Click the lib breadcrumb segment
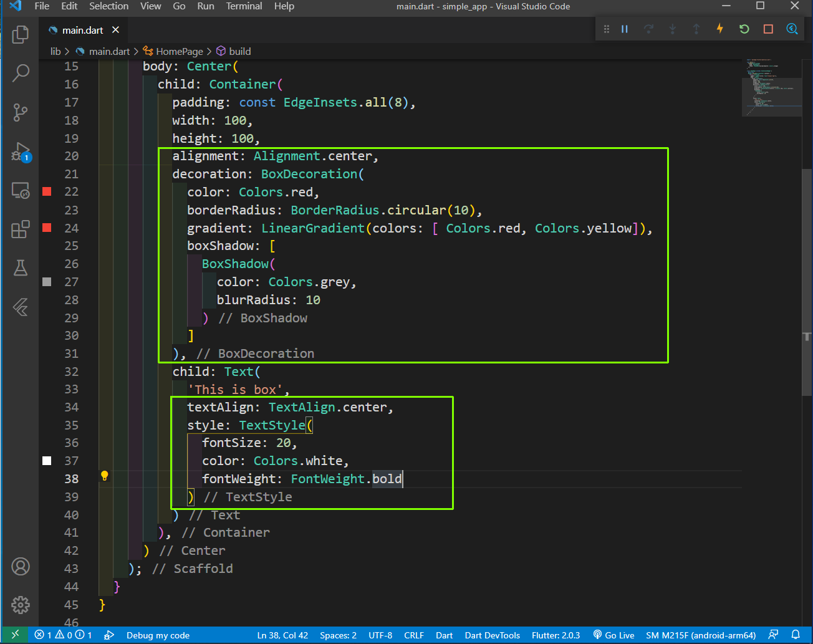 [55, 51]
